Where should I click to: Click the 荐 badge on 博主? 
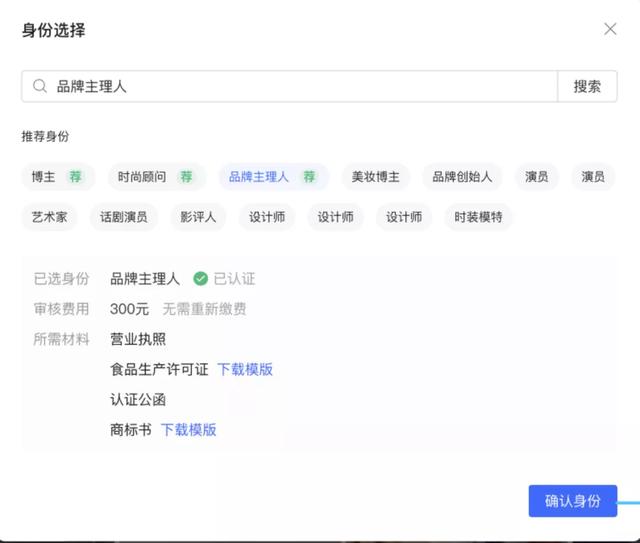(75, 177)
